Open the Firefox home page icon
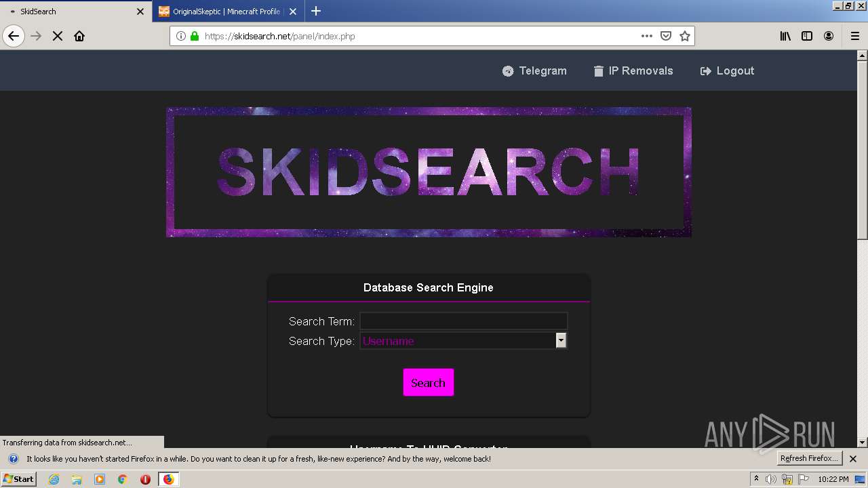The image size is (868, 488). (79, 36)
